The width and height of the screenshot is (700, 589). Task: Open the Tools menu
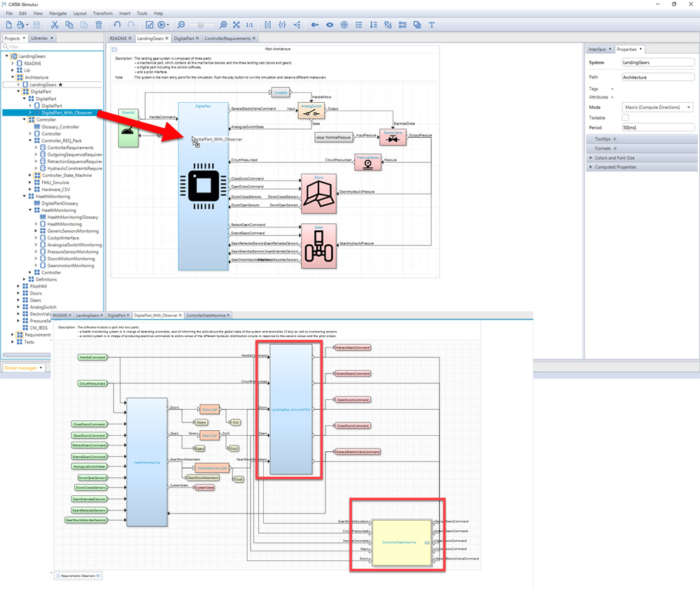click(x=142, y=13)
